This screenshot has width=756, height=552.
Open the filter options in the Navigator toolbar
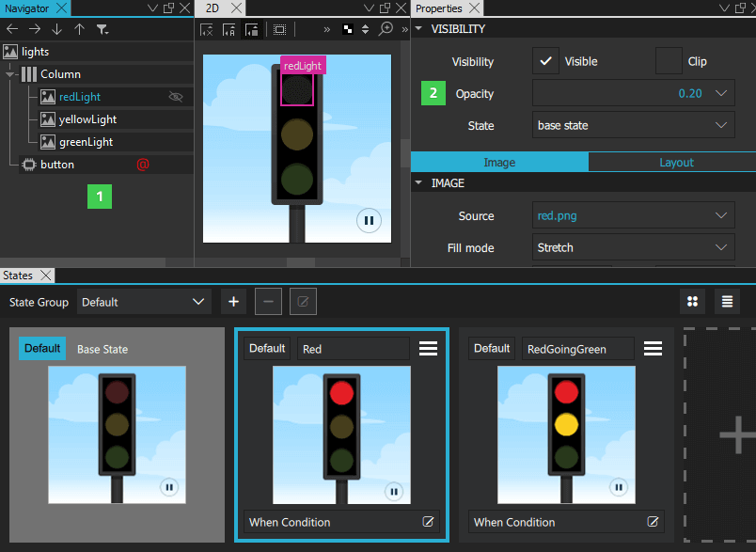click(x=102, y=30)
